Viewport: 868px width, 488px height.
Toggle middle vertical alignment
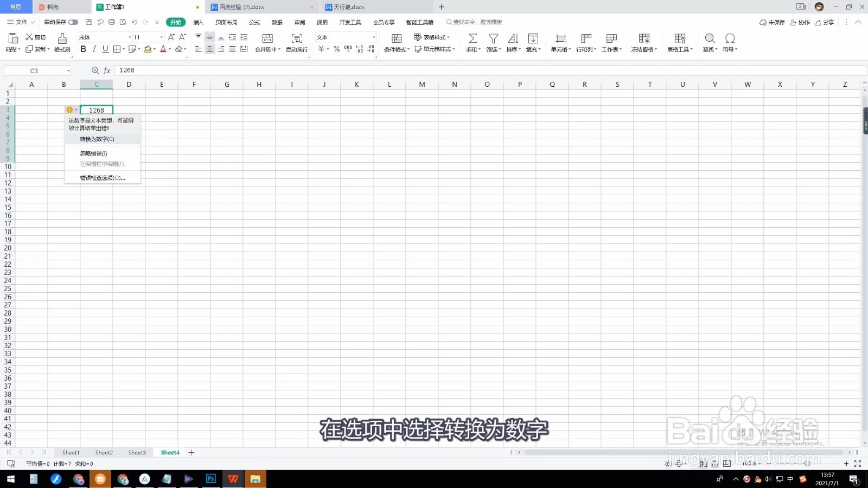click(209, 37)
